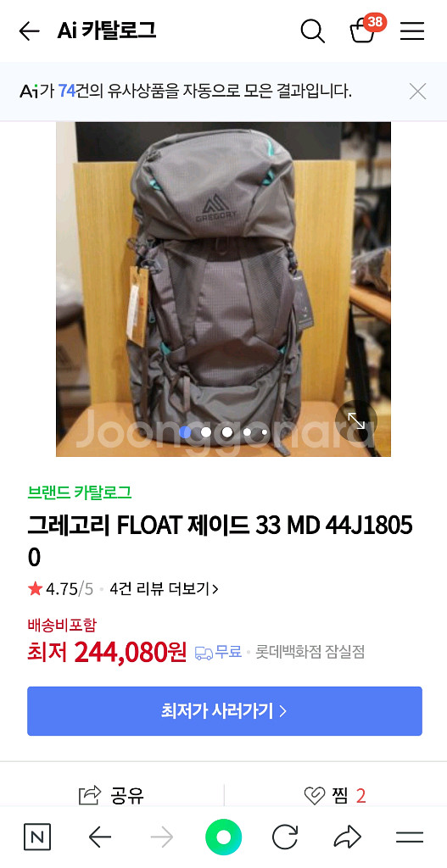Go back with browser back arrow

(100, 837)
